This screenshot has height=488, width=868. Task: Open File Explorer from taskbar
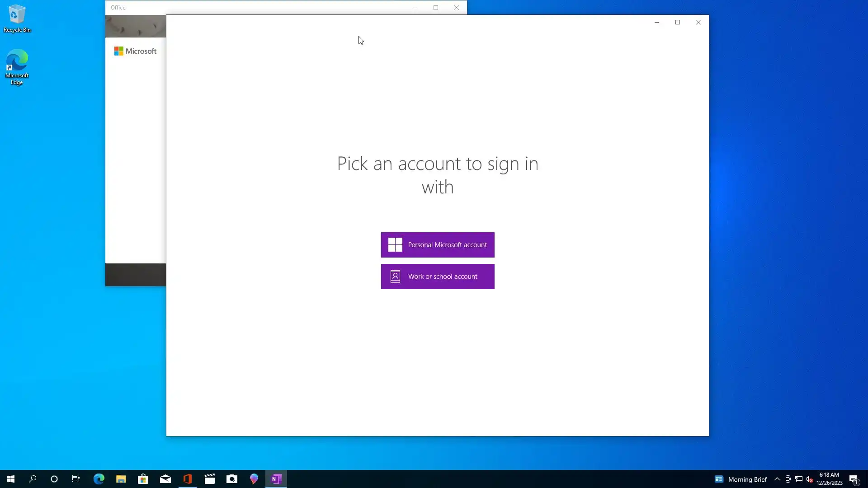tap(121, 479)
